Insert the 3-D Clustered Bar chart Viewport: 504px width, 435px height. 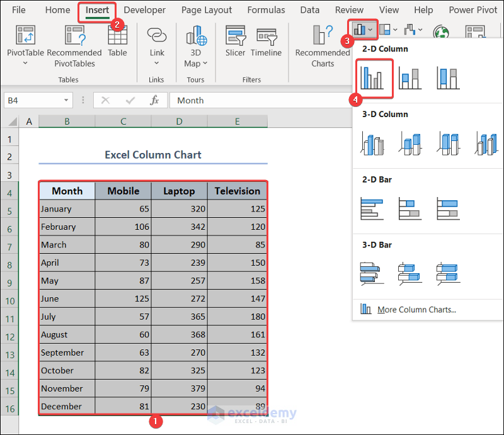(372, 274)
